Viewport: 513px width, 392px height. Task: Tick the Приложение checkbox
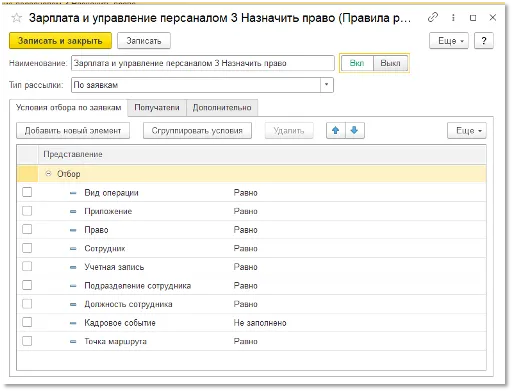pyautogui.click(x=27, y=211)
